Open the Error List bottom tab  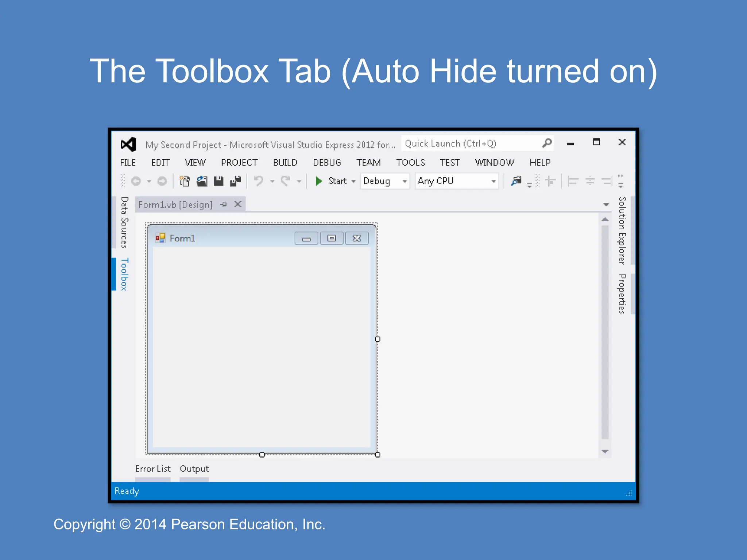(153, 469)
